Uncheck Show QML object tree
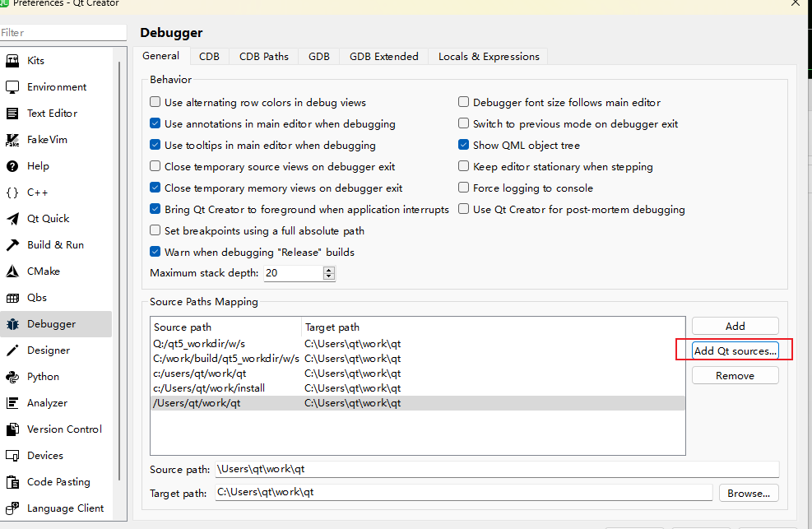The height and width of the screenshot is (529, 812). [463, 145]
